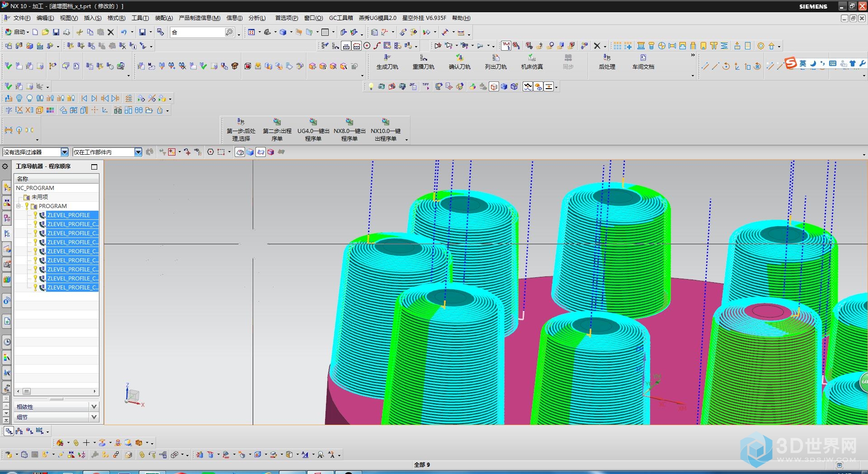Click the command finder search field
Screen dimensions: 868x474
(x=198, y=32)
